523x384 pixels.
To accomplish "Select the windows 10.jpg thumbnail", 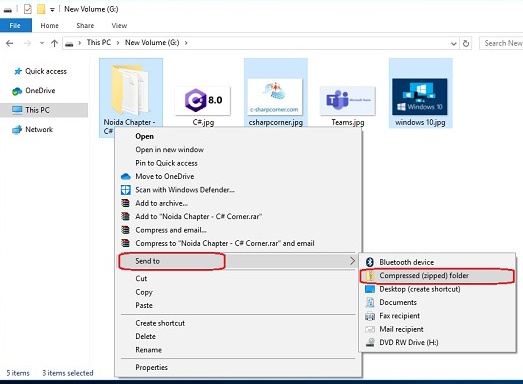I will (420, 97).
